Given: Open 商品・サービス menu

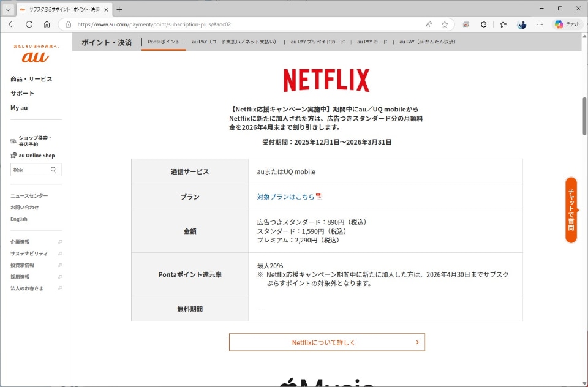Looking at the screenshot, I should point(31,79).
